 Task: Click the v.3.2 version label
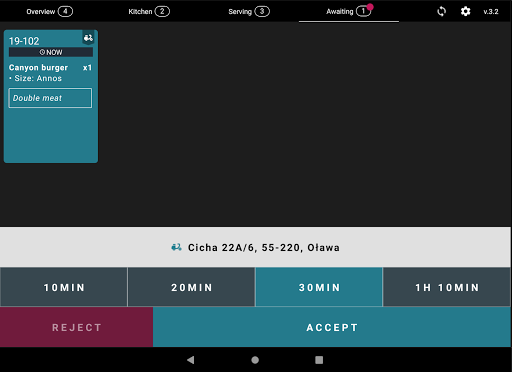(x=491, y=12)
